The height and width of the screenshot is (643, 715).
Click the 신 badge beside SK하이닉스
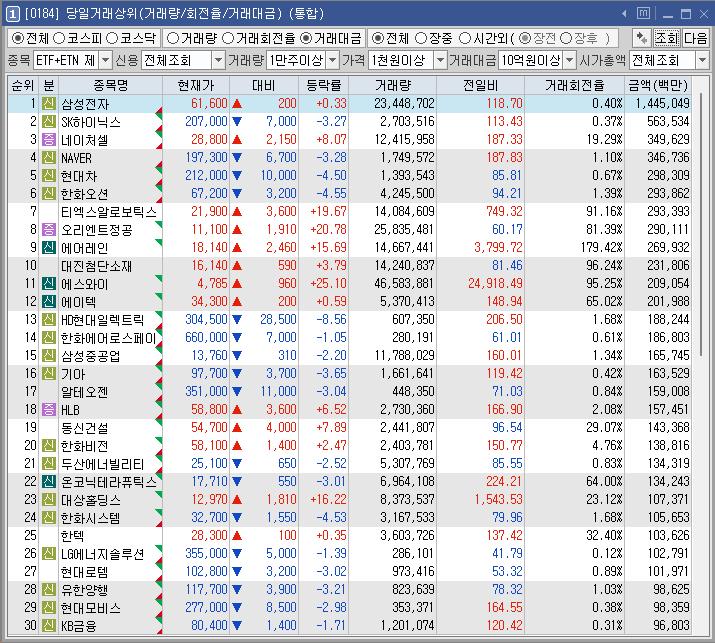pos(49,122)
